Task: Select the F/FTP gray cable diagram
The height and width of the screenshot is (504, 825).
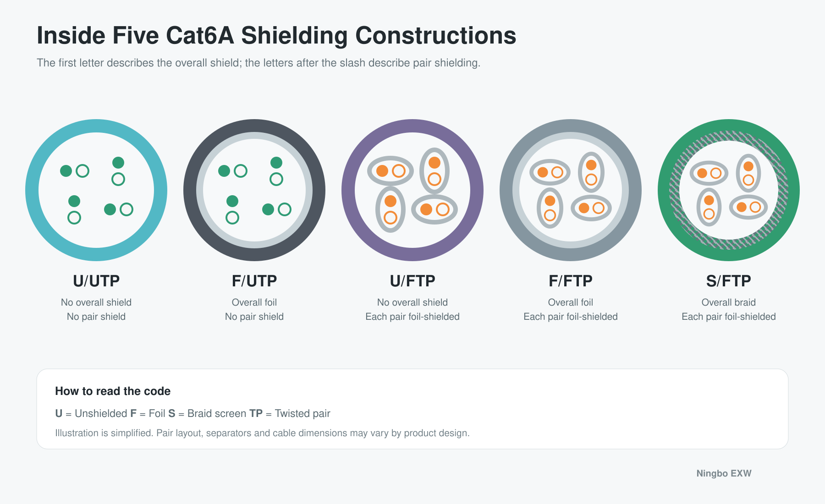Action: pyautogui.click(x=571, y=190)
